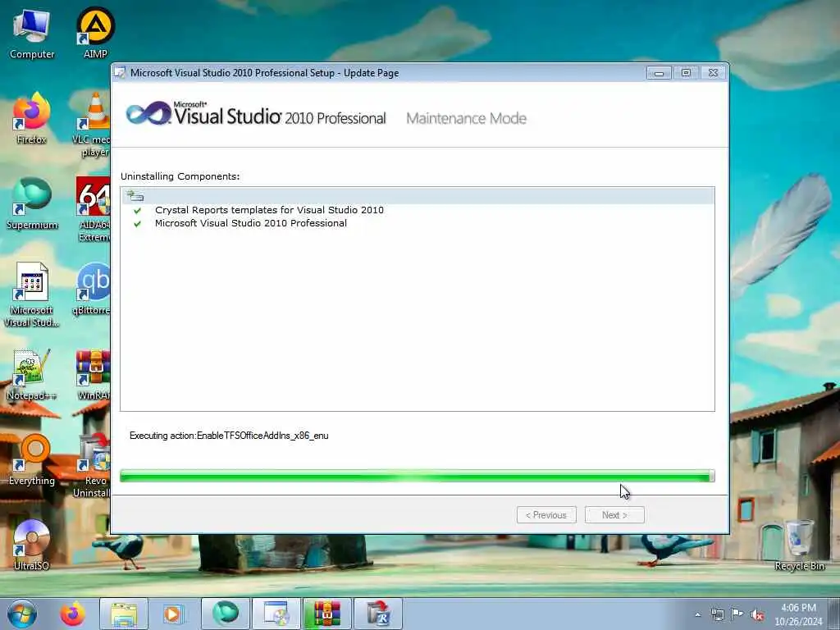Click the component list header icon
The width and height of the screenshot is (840, 630).
click(x=135, y=195)
